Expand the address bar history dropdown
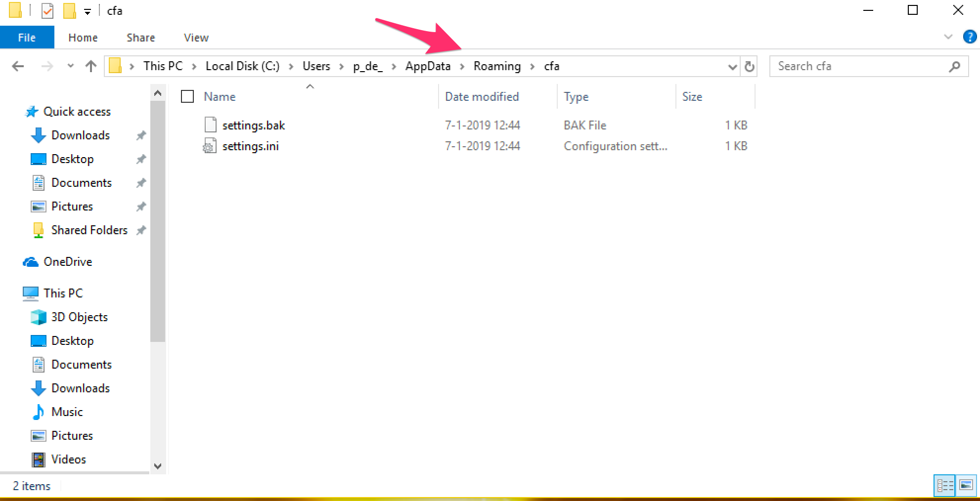 (x=732, y=67)
